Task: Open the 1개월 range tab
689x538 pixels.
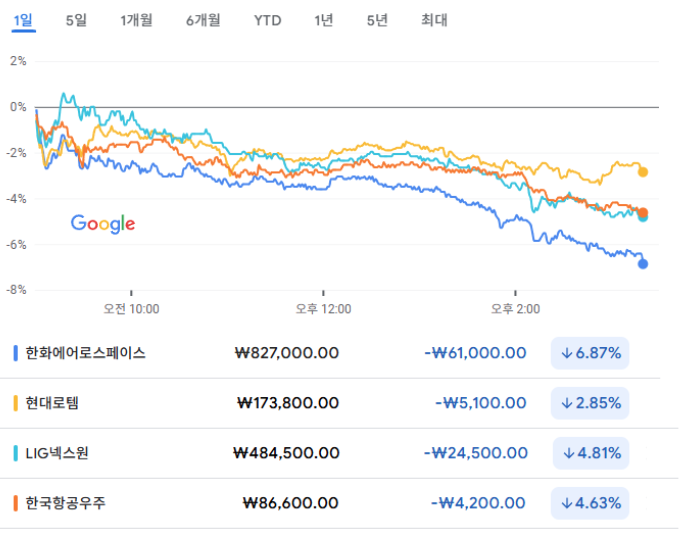Action: 136,20
